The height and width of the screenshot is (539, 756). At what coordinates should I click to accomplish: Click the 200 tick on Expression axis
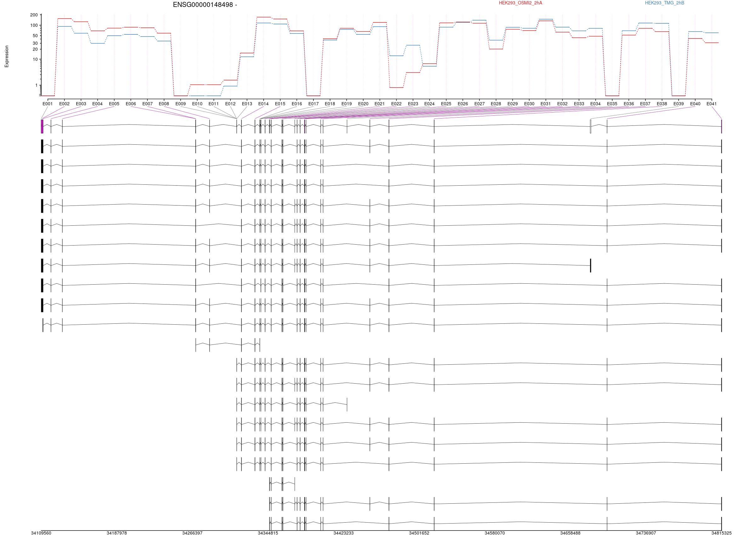coord(34,15)
